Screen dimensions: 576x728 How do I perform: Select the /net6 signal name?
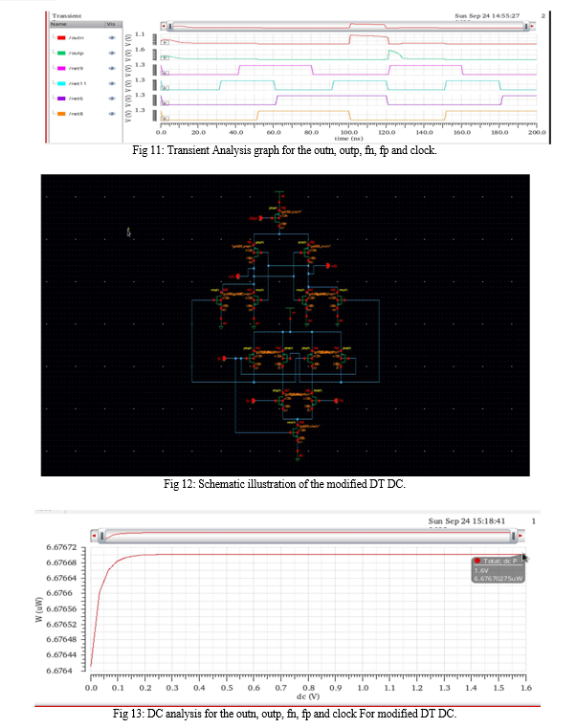[x=77, y=99]
